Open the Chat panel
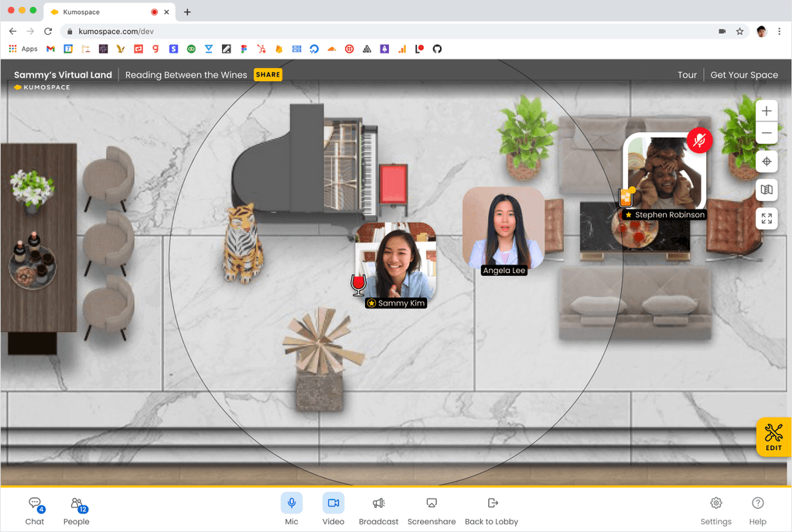 click(x=35, y=509)
